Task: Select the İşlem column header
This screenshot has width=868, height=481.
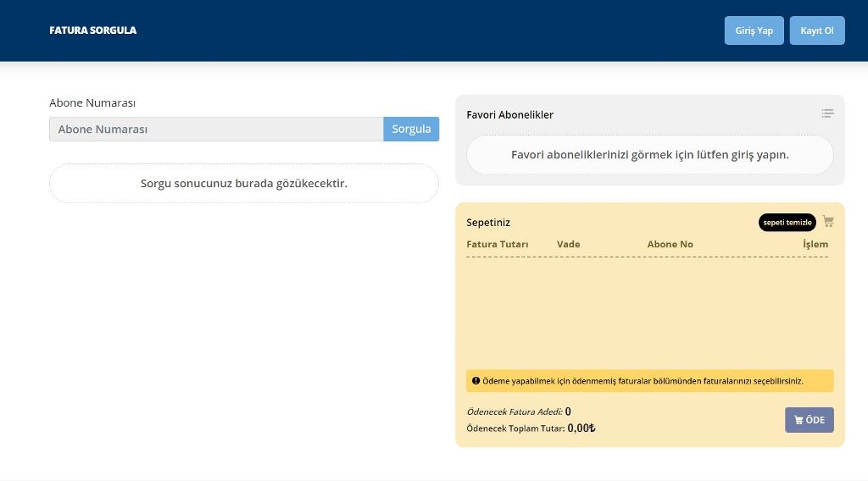Action: coord(815,244)
